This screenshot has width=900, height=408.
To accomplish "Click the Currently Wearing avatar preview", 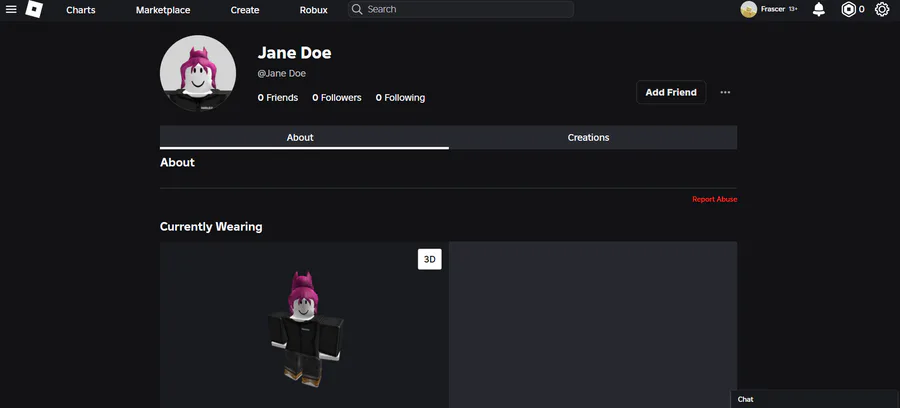I will [304, 325].
